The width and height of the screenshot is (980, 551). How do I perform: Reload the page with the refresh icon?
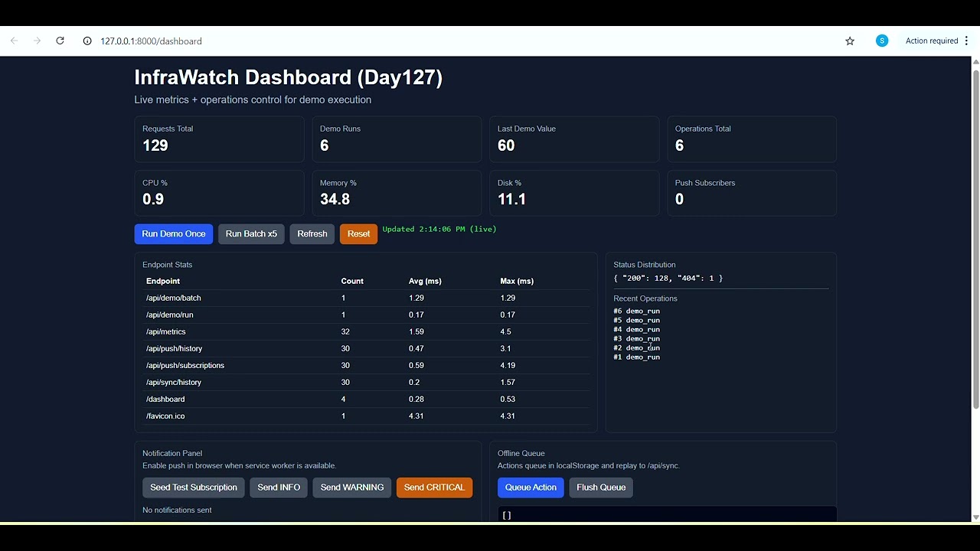pos(60,41)
